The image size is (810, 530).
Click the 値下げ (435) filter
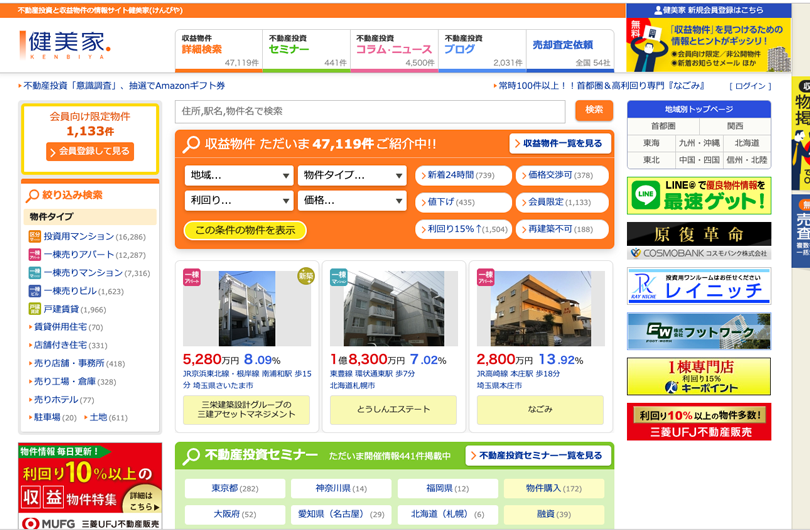(463, 202)
